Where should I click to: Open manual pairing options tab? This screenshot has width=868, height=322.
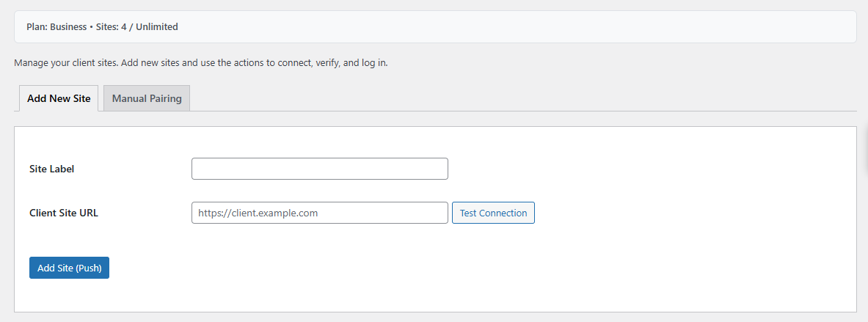[x=147, y=98]
